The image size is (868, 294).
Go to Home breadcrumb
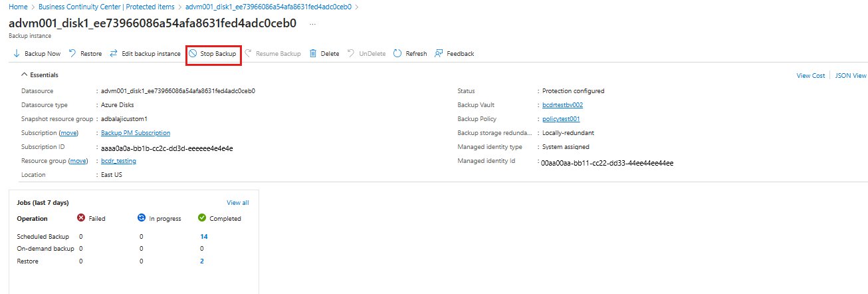(x=18, y=7)
